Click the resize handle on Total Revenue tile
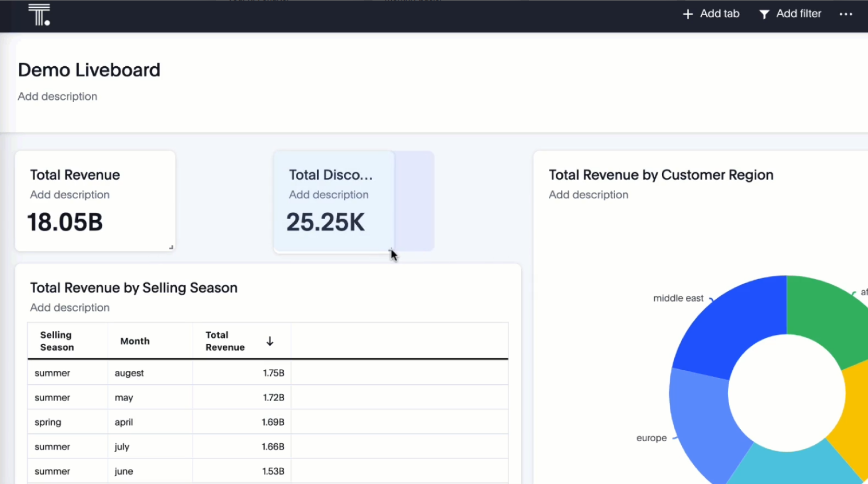Image resolution: width=868 pixels, height=484 pixels. [171, 246]
